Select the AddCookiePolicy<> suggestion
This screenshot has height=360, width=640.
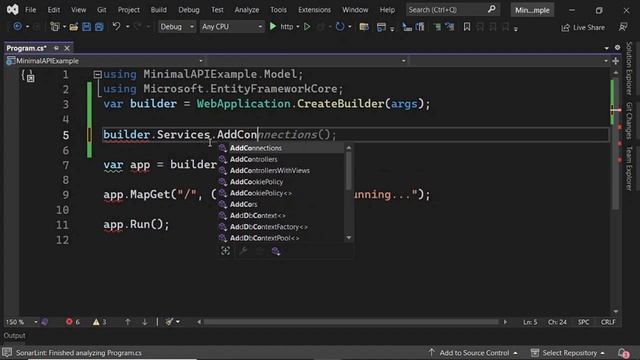[281, 193]
